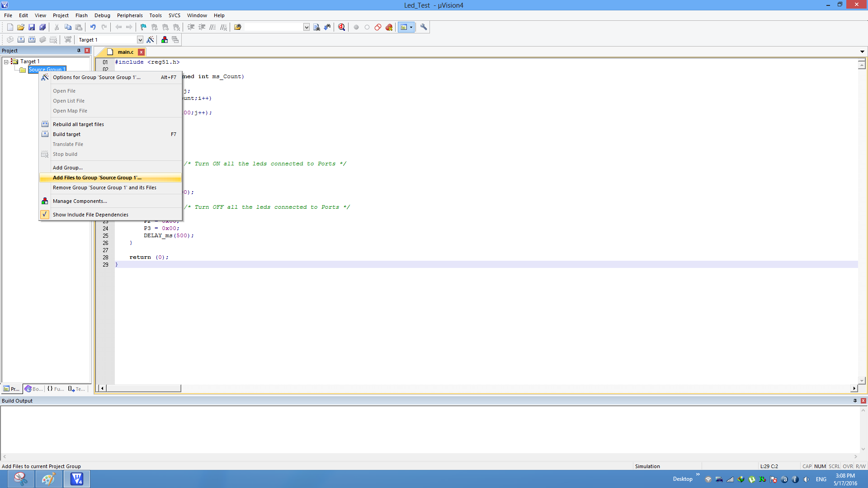868x488 pixels.
Task: Open Configuration with the wrench icon
Action: 424,27
